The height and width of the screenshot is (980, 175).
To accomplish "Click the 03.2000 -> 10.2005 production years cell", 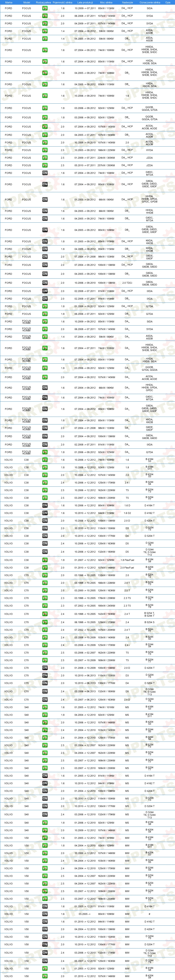I will click(x=85, y=590).
